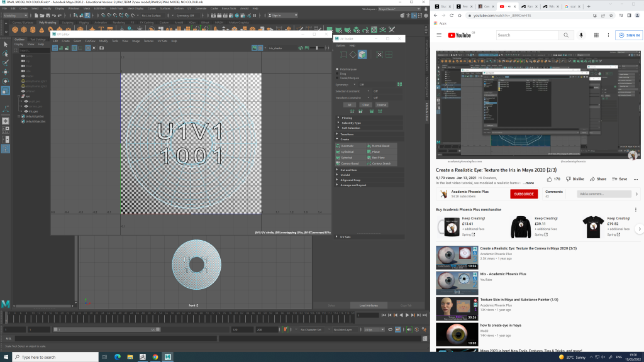644x362 pixels.
Task: Switch to the Poly Modeling shelf tab
Action: coord(47,23)
